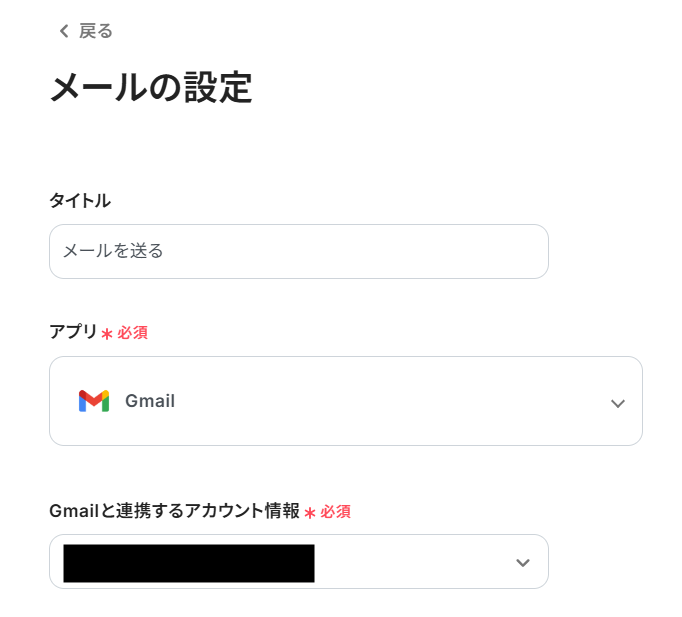Click the アプリ field label

click(73, 332)
